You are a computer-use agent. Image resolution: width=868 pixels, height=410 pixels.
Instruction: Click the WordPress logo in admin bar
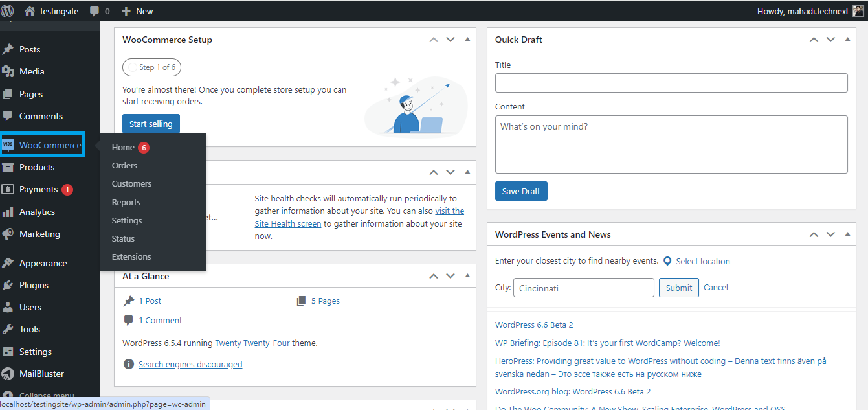(x=8, y=11)
